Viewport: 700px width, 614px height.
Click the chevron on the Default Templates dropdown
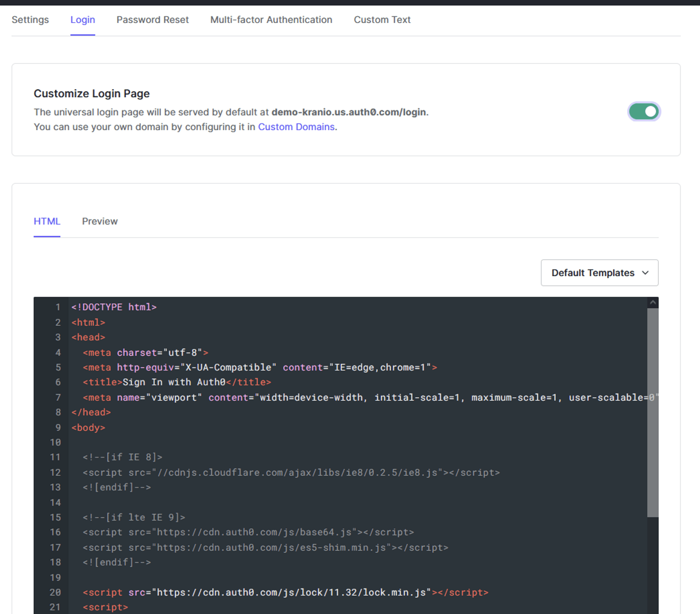coord(645,273)
